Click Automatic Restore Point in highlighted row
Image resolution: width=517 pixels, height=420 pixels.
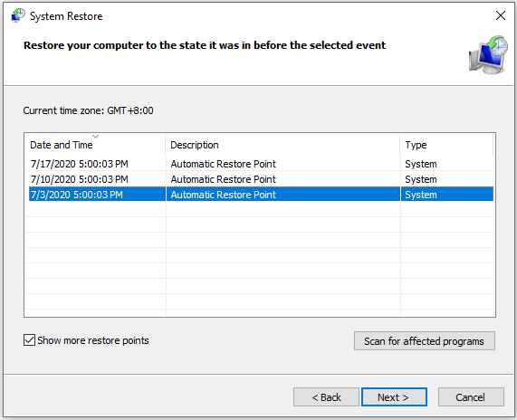click(224, 195)
